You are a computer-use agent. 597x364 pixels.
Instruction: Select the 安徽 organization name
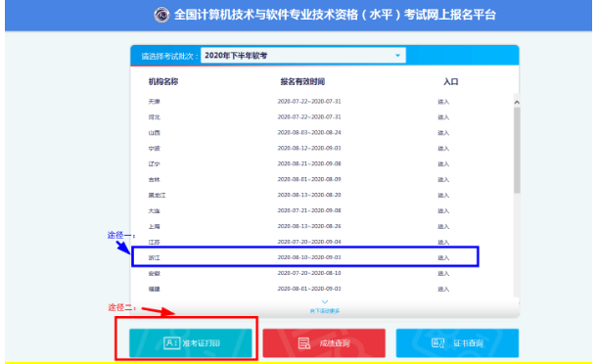click(155, 273)
